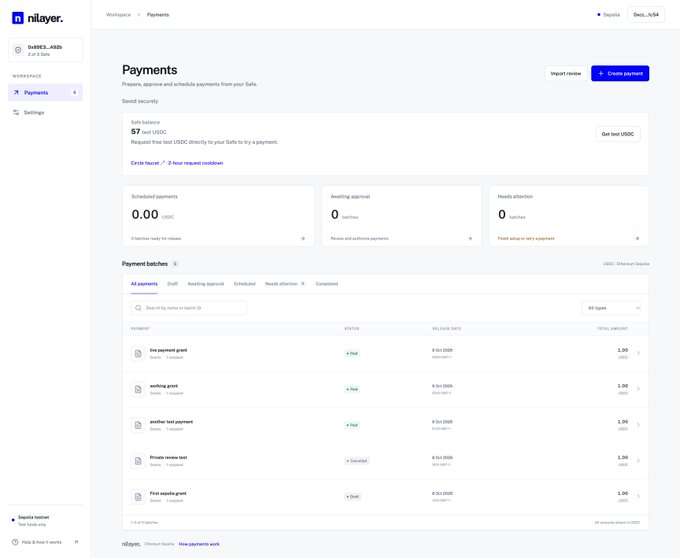Open Payments in the sidebar
This screenshot has height=558, width=680.
coord(46,92)
